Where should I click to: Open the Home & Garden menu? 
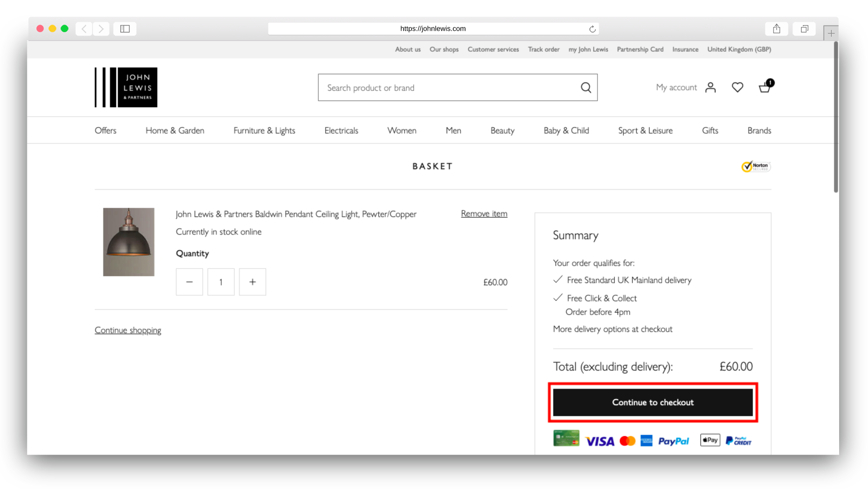click(x=175, y=130)
